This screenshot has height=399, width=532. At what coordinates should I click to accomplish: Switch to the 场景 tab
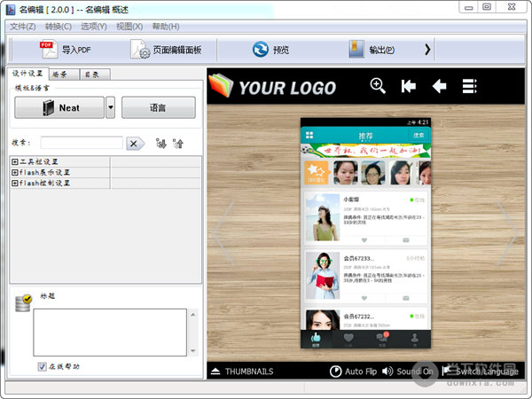coord(60,74)
